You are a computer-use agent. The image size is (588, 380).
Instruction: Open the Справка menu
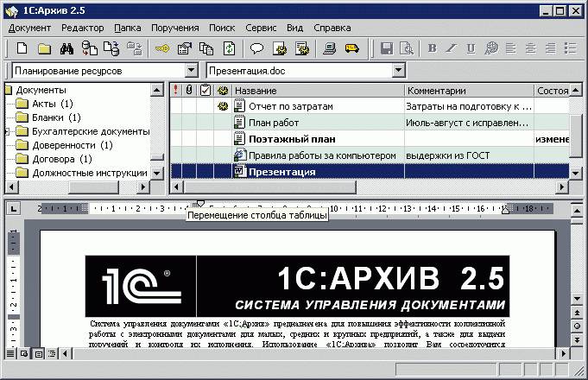tap(332, 28)
